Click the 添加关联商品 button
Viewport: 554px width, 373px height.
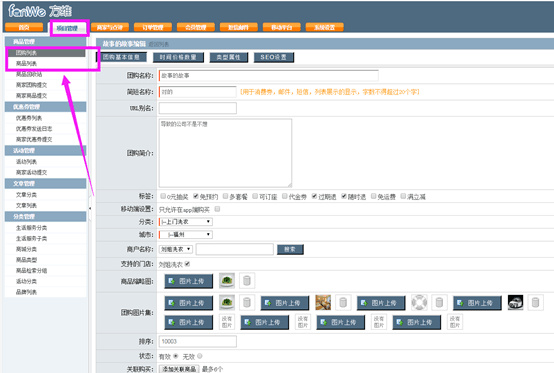coord(179,369)
